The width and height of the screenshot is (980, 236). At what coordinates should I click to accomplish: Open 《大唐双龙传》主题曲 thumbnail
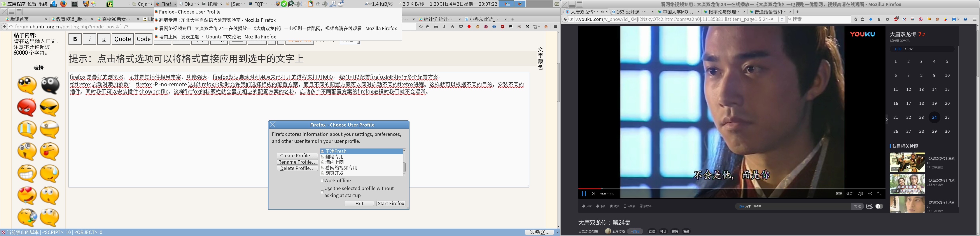click(907, 162)
